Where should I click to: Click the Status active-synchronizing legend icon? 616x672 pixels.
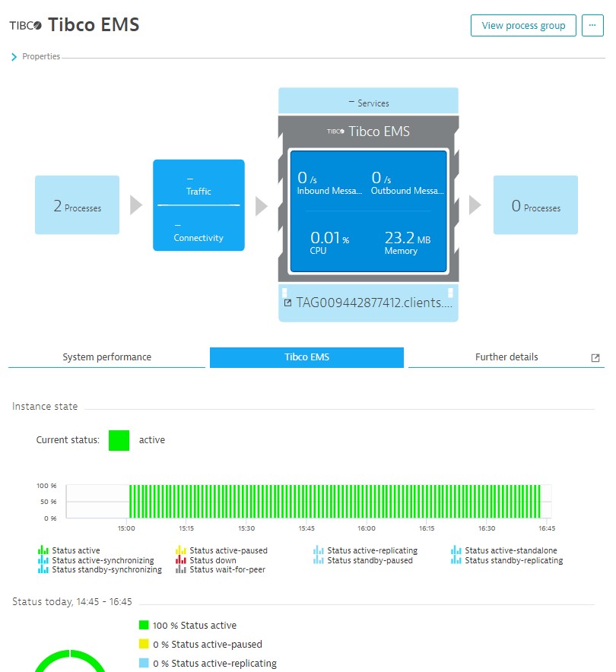click(x=43, y=559)
